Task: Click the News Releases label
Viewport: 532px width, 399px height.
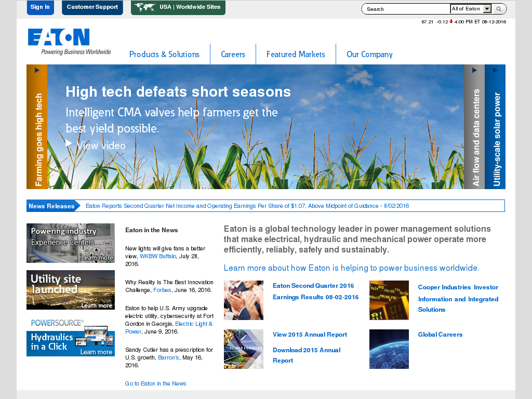Action: tap(51, 206)
